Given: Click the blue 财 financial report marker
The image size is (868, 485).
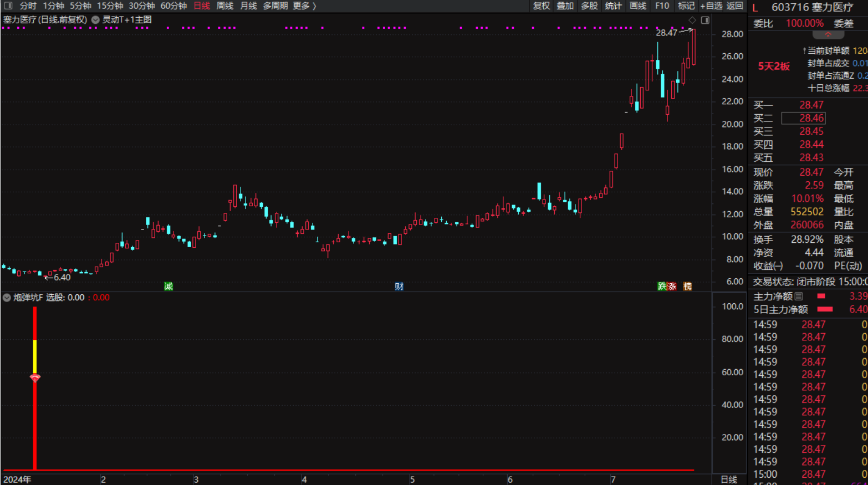Looking at the screenshot, I should [399, 286].
